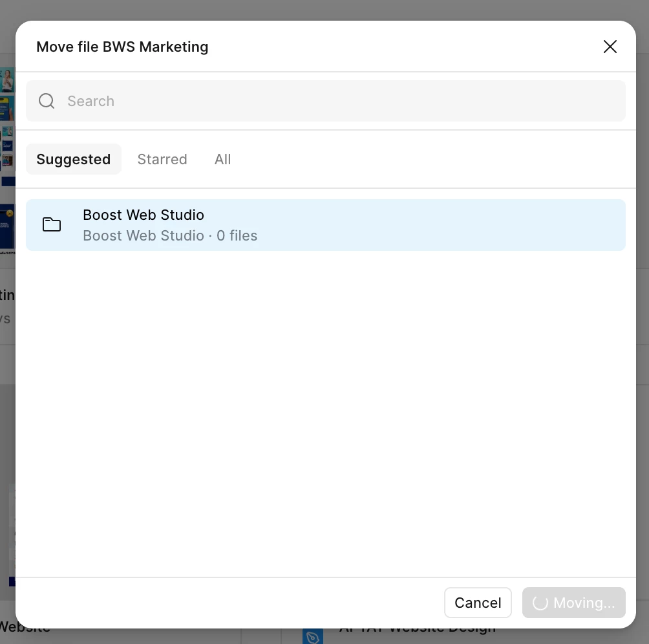649x644 pixels.
Task: Close the Move file dialog
Action: [x=610, y=47]
